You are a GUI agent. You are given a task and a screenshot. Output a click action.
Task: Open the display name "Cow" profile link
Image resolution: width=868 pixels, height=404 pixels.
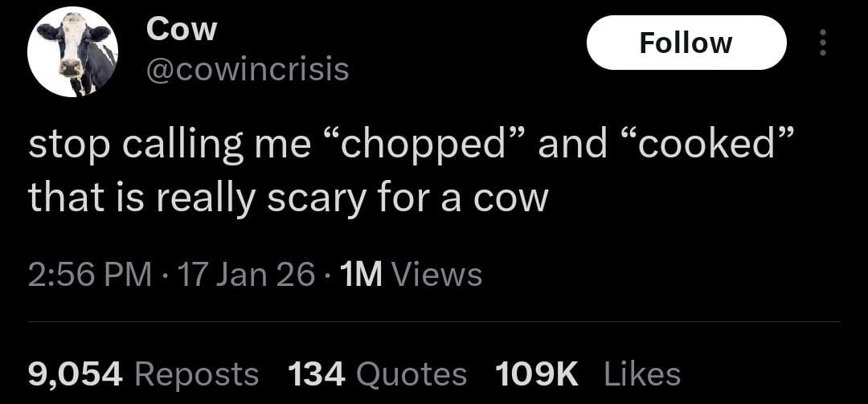[182, 31]
